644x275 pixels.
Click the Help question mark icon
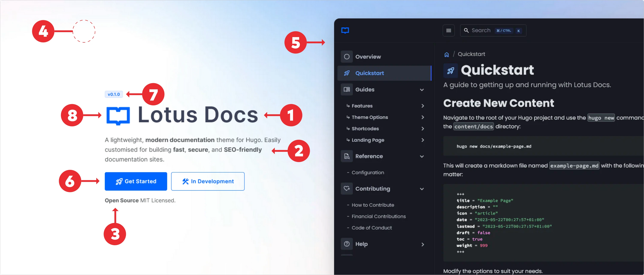coord(346,244)
